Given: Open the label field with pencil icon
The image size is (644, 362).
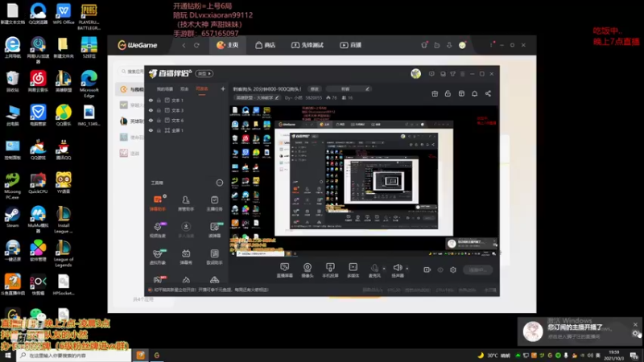Looking at the screenshot, I should tap(349, 88).
